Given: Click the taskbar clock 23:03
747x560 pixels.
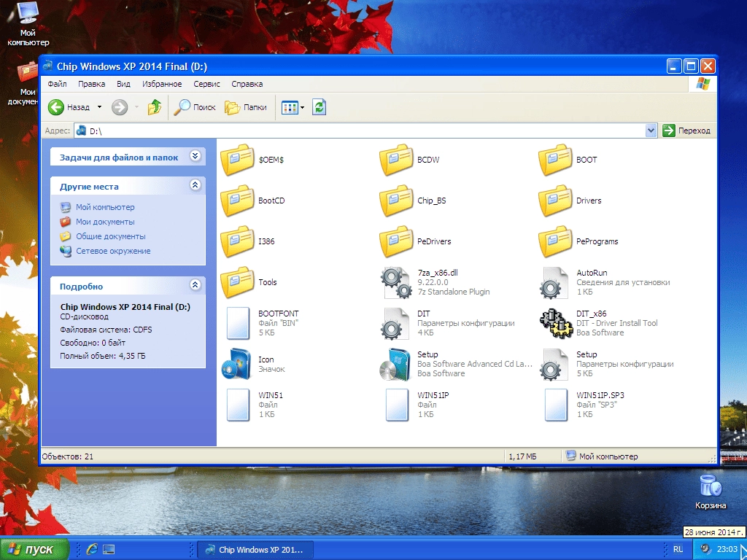Looking at the screenshot, I should (727, 549).
